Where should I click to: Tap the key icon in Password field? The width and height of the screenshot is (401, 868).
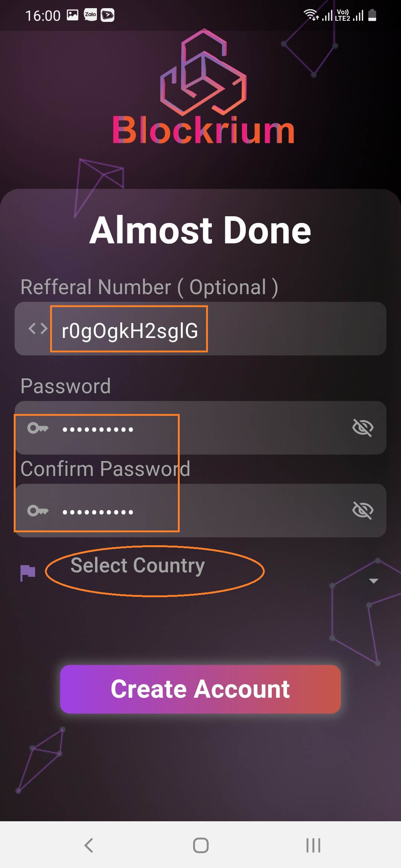[x=38, y=428]
